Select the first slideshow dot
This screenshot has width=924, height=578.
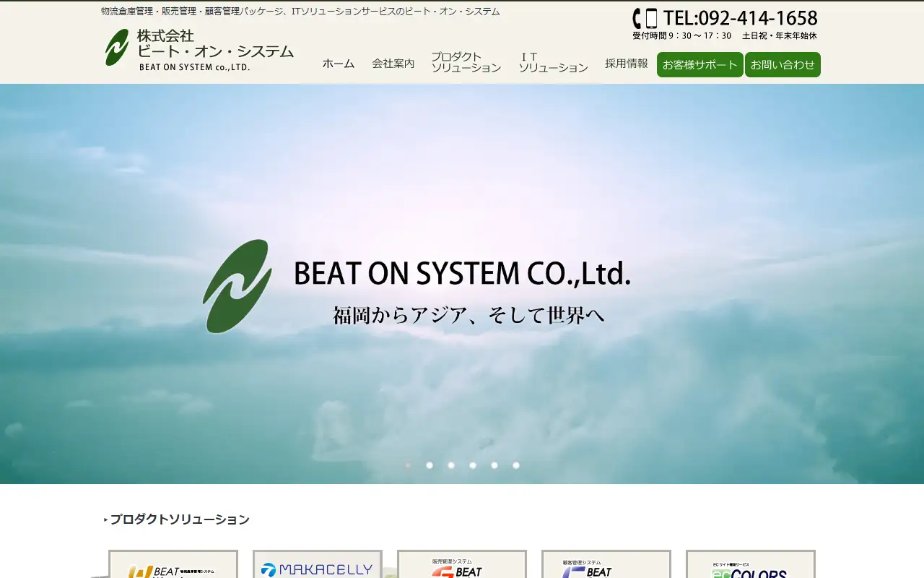pos(408,465)
